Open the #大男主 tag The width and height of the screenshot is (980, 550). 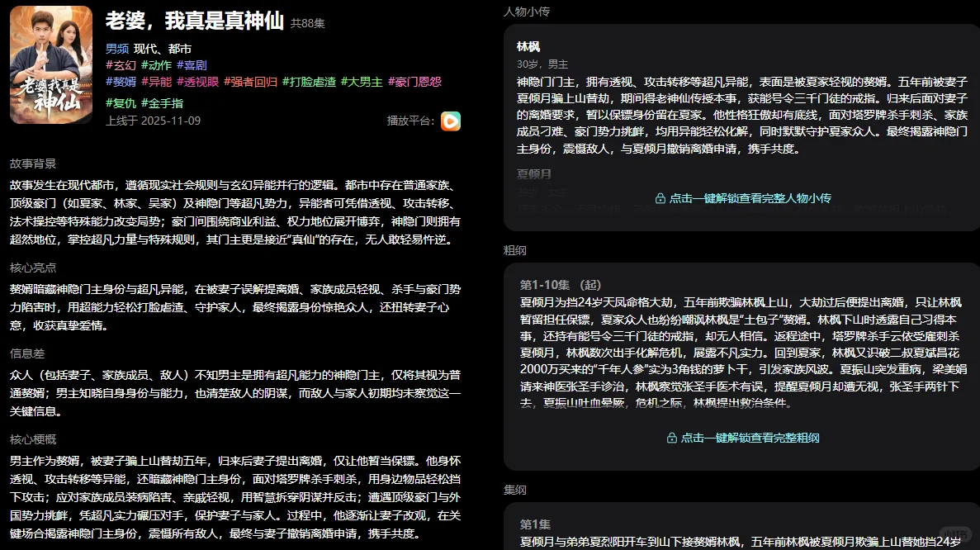(x=362, y=82)
